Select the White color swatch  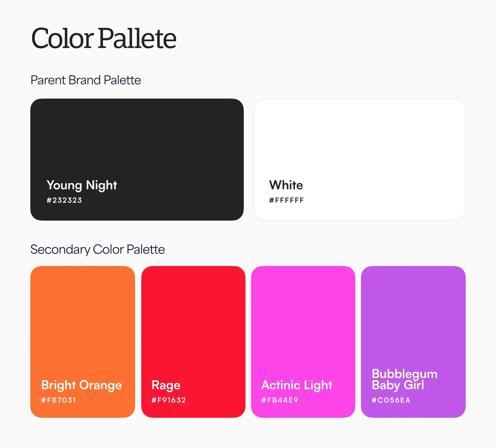click(360, 159)
